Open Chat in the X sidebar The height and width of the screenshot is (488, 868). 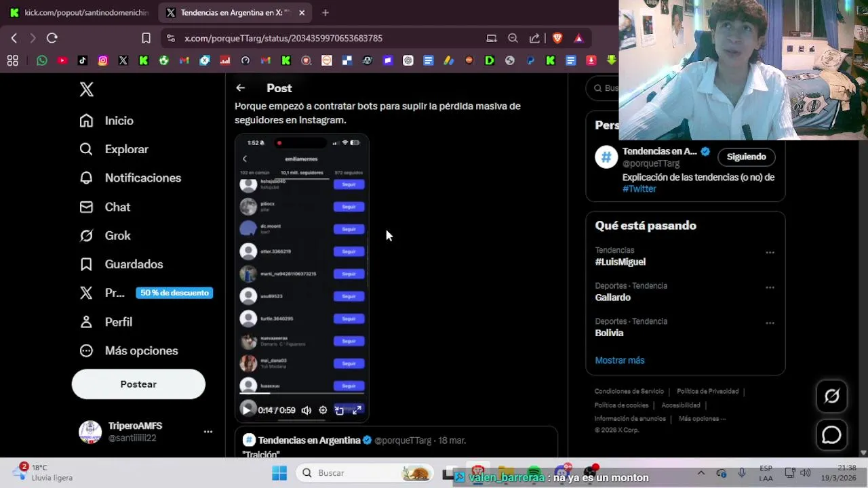105,207
